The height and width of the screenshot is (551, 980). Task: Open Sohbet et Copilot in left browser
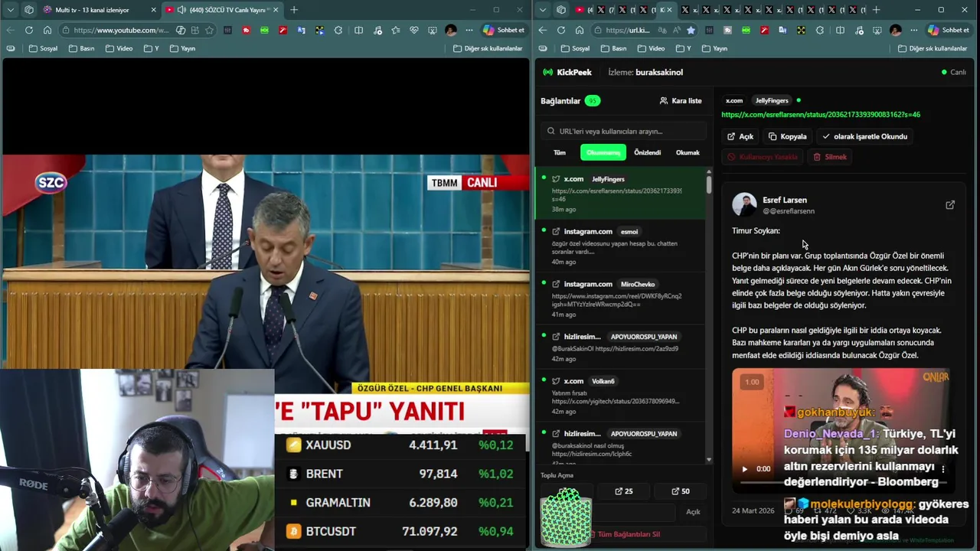pos(503,30)
